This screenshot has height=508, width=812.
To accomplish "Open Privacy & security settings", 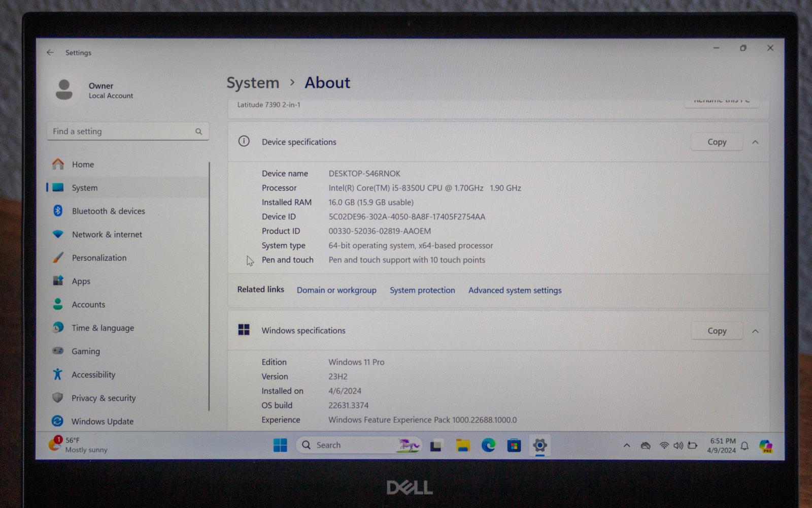I will point(104,398).
